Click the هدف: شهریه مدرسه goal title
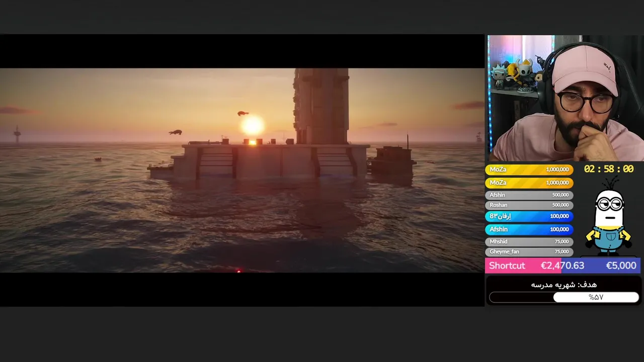The width and height of the screenshot is (644, 362). coord(563,285)
